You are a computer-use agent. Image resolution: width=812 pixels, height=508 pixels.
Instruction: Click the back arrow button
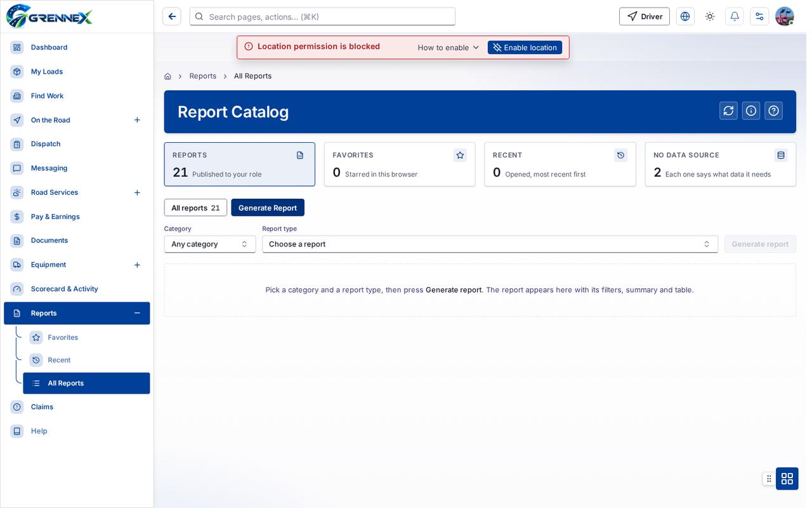[x=172, y=17]
